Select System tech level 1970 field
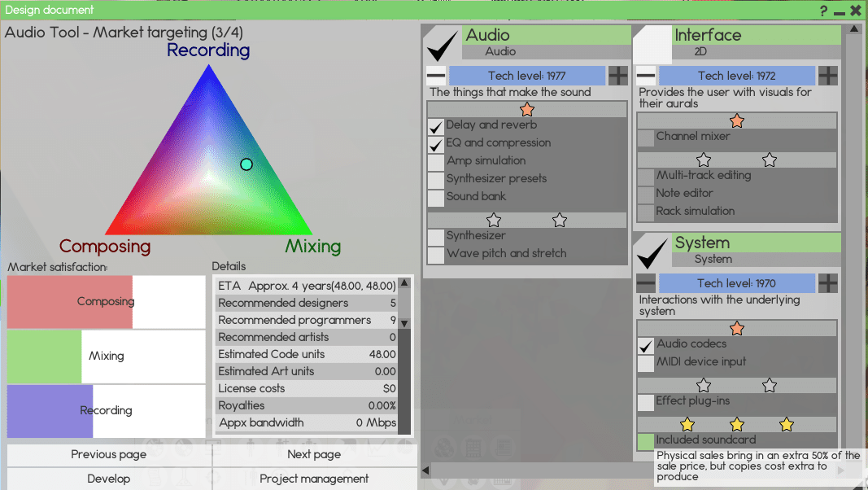This screenshot has width=868, height=490. point(737,283)
